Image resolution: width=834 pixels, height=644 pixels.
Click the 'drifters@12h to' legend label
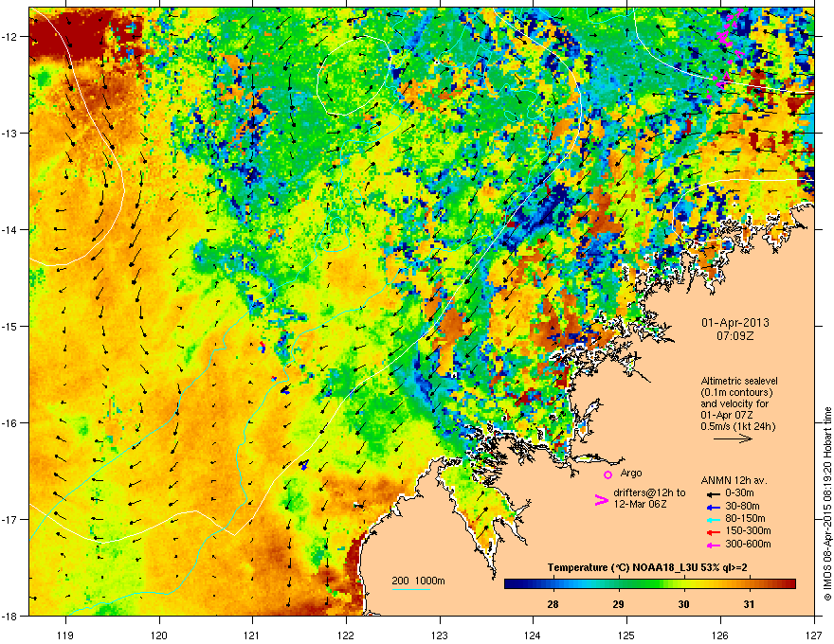tap(649, 492)
